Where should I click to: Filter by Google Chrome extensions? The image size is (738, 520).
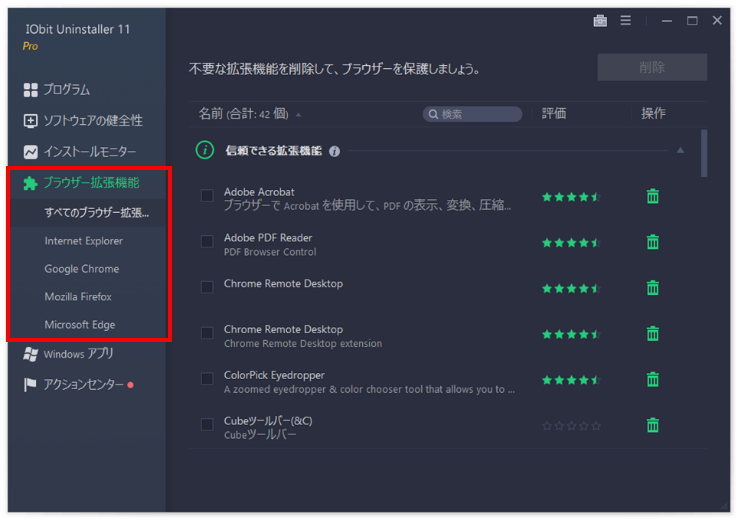tap(82, 269)
